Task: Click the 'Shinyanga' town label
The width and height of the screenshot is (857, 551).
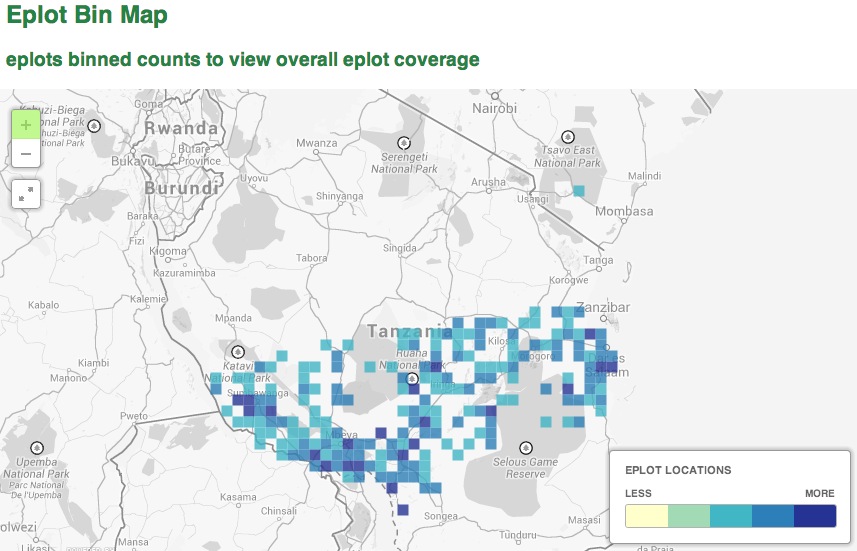Action: (339, 196)
